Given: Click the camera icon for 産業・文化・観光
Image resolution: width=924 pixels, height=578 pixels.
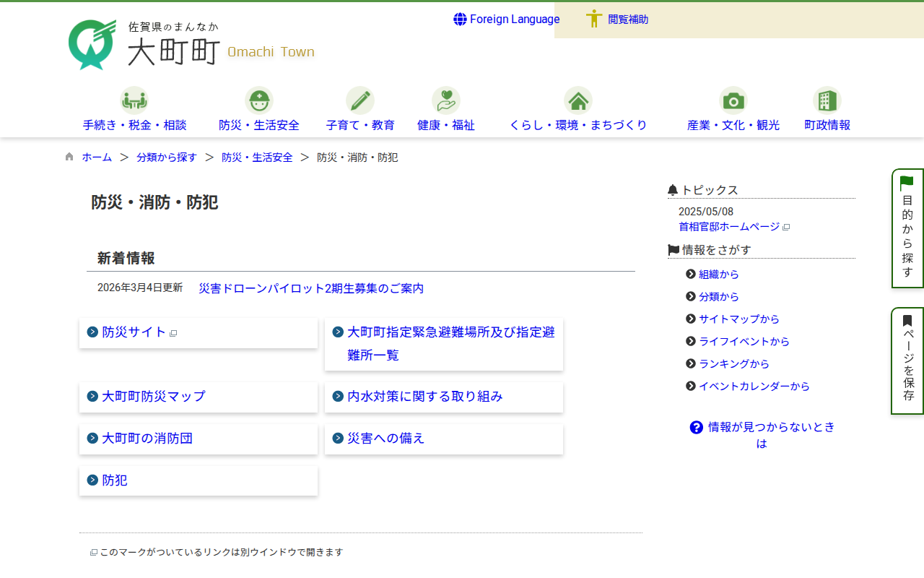Looking at the screenshot, I should 733,100.
